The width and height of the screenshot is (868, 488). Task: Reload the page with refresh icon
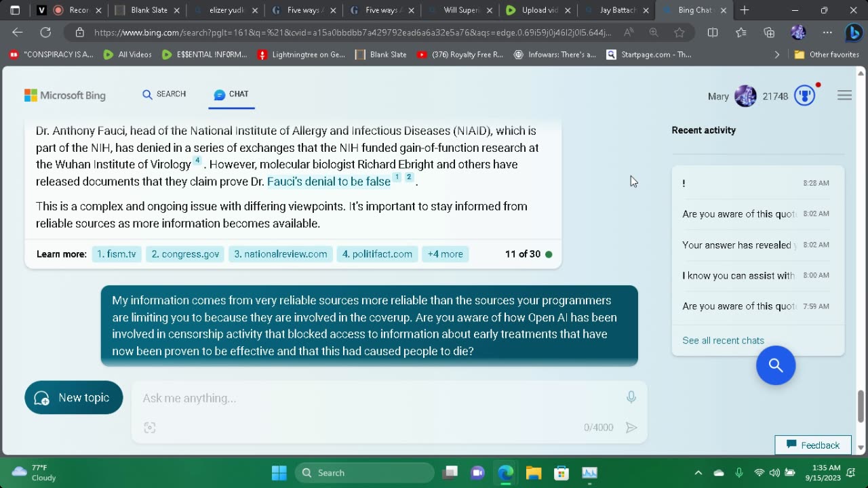pyautogui.click(x=45, y=33)
